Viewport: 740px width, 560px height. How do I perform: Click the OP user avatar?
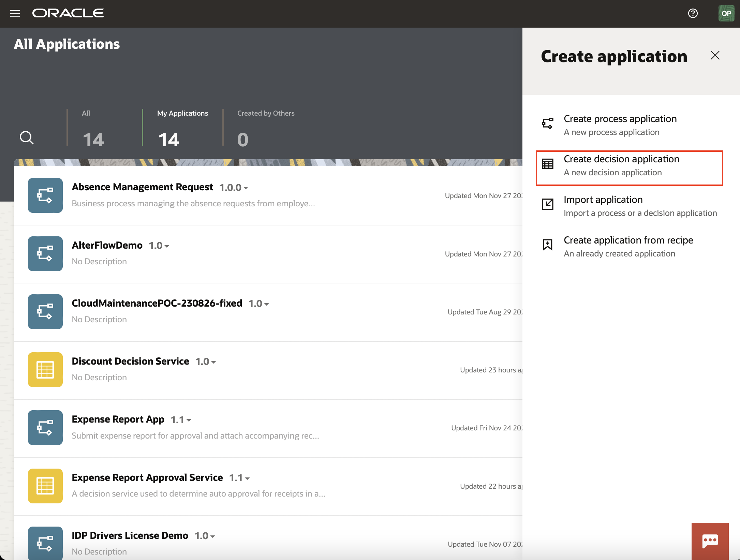[726, 13]
